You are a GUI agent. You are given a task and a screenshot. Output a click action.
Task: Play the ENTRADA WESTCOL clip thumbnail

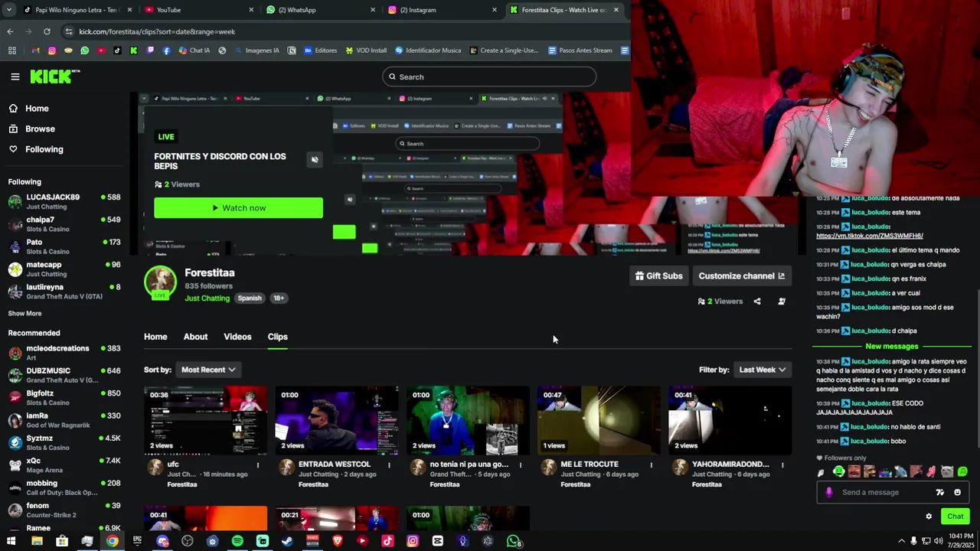337,420
